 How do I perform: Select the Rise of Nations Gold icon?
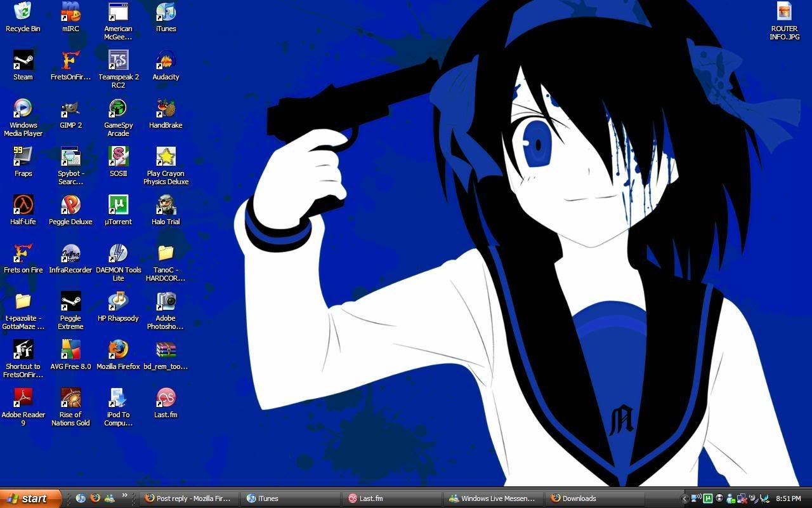(70, 407)
